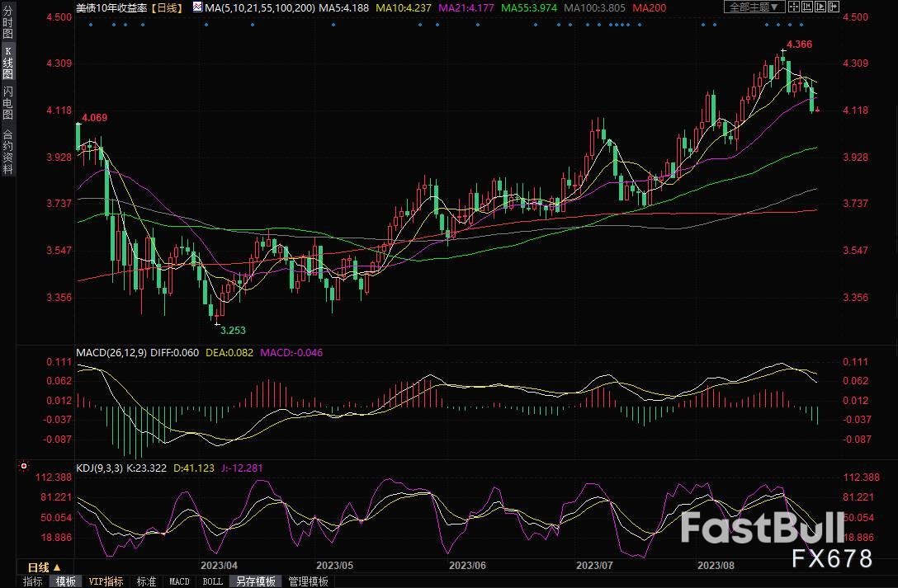This screenshot has width=898, height=588.
Task: Click 管理模板 button
Action: coord(308,581)
